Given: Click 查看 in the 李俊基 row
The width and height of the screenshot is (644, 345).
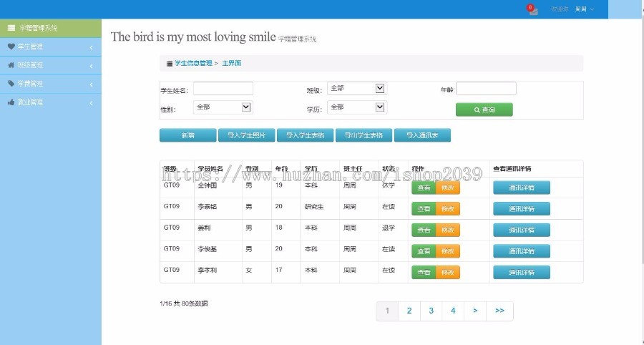Looking at the screenshot, I should click(x=424, y=251).
